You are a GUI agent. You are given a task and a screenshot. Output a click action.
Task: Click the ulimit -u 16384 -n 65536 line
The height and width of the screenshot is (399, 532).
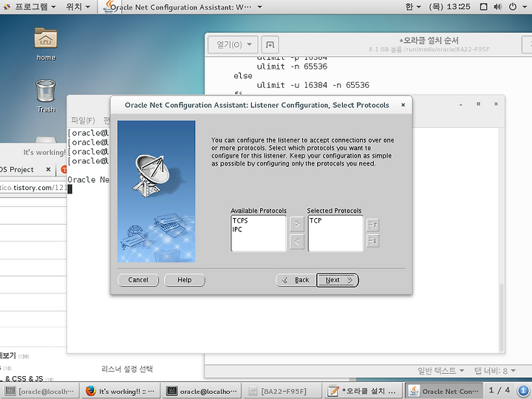pyautogui.click(x=313, y=85)
